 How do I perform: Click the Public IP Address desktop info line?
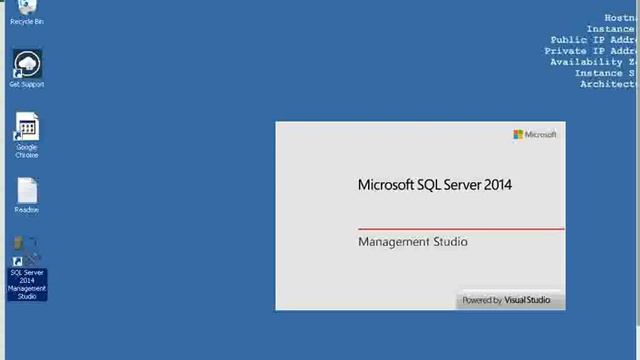593,40
